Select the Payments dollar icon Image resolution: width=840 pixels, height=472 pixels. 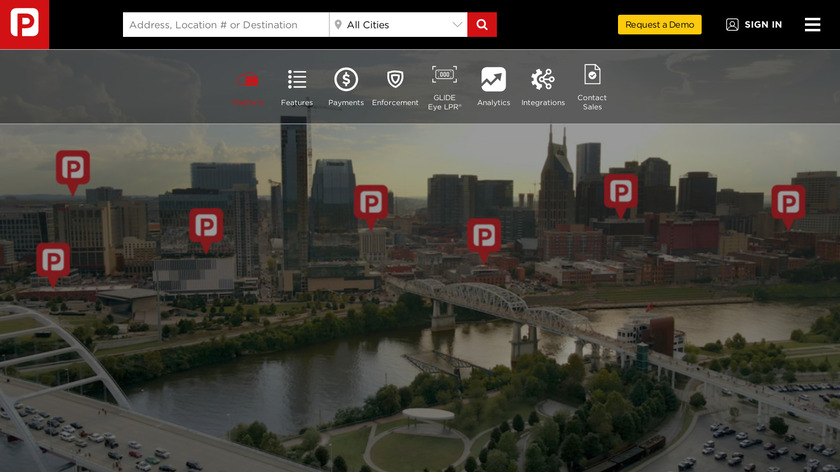tap(346, 80)
